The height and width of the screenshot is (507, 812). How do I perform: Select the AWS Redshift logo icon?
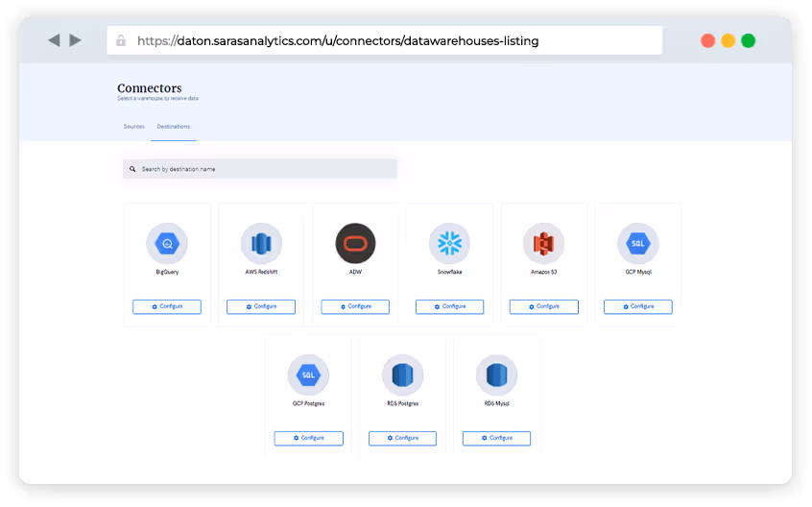tap(261, 243)
